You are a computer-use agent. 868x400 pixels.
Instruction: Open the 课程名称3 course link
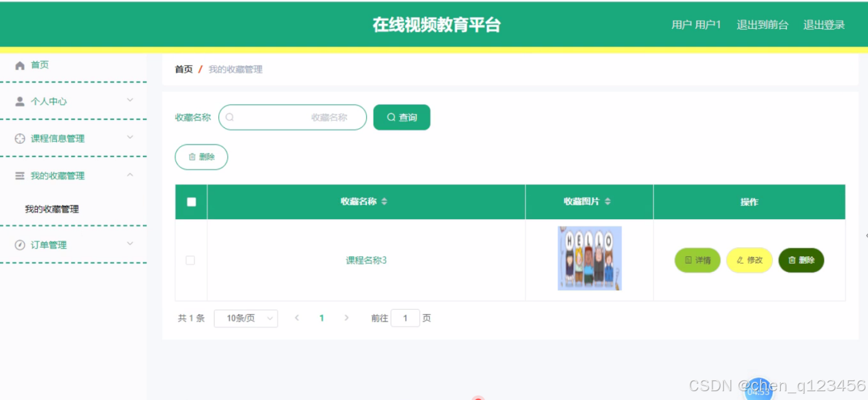pyautogui.click(x=364, y=260)
